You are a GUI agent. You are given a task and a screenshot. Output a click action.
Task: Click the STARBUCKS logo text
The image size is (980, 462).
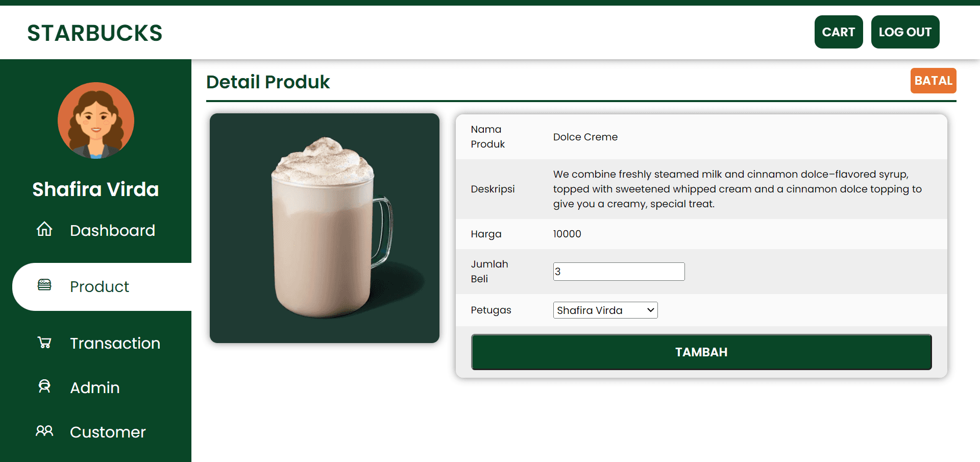[95, 33]
